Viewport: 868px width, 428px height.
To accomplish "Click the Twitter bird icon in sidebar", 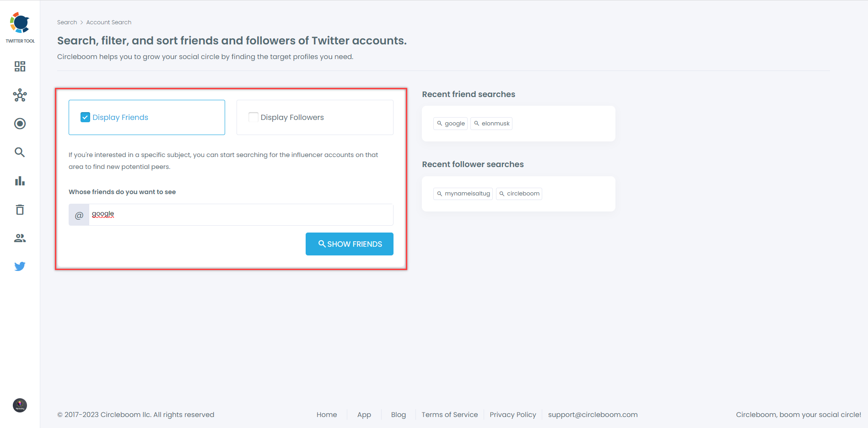I will (x=20, y=266).
